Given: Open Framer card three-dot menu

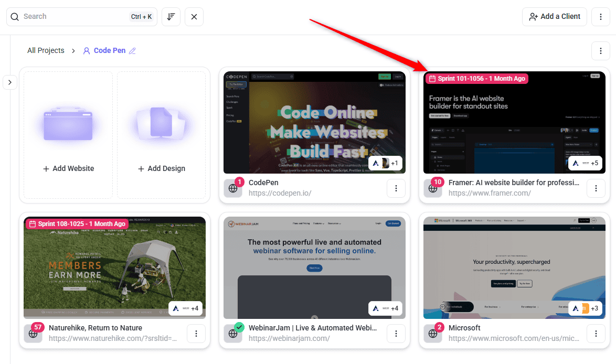Looking at the screenshot, I should pyautogui.click(x=596, y=188).
